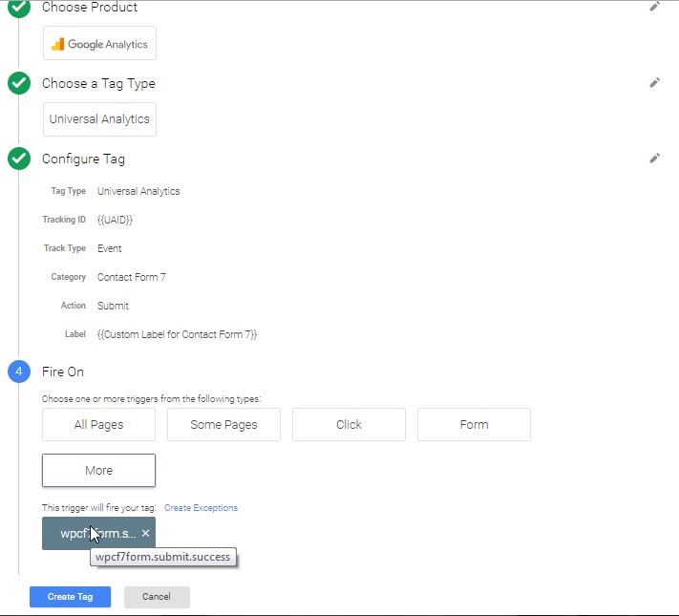The image size is (679, 616).
Task: Click the Choose Product green checkmark
Action: (x=19, y=8)
